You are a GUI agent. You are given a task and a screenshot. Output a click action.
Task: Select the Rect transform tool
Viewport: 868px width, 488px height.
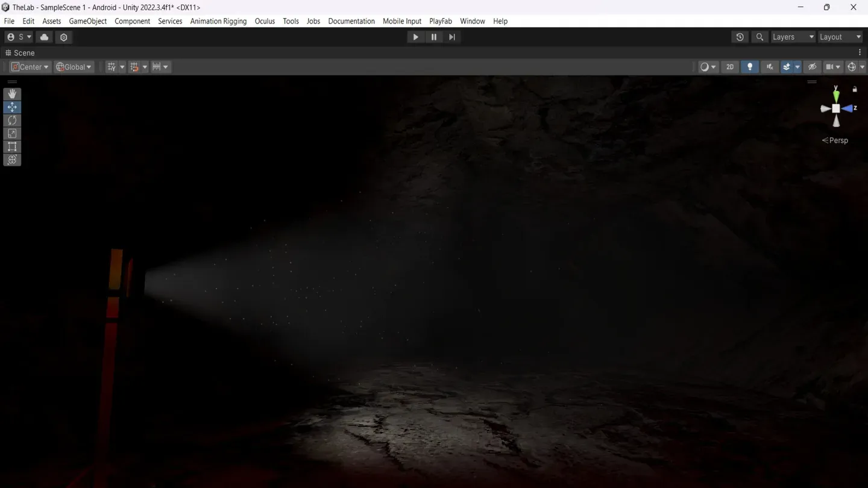[12, 147]
